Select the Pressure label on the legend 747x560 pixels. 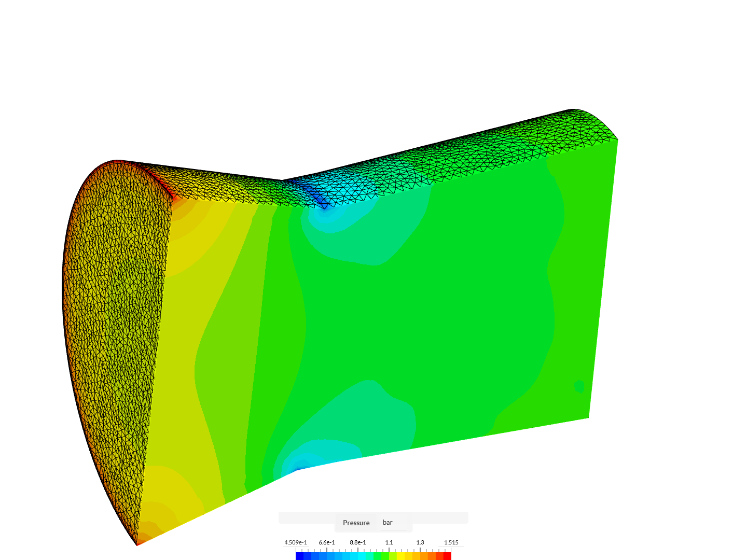pos(355,523)
